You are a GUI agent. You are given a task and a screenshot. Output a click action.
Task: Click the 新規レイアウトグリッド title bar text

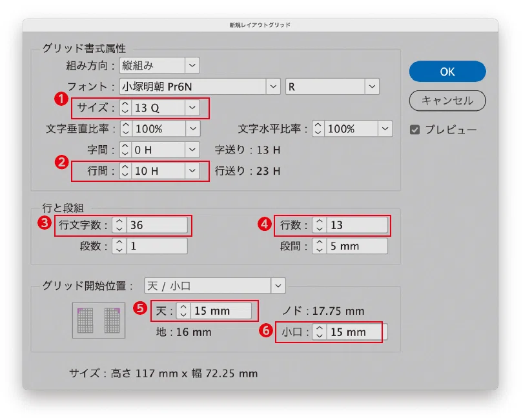(x=260, y=25)
